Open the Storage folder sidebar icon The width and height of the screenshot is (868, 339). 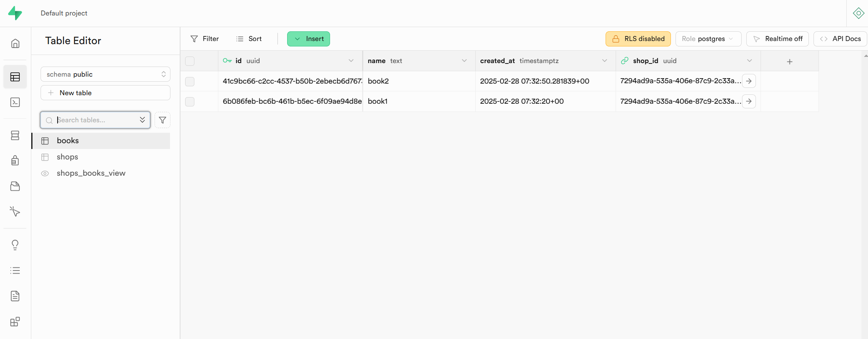(x=15, y=186)
